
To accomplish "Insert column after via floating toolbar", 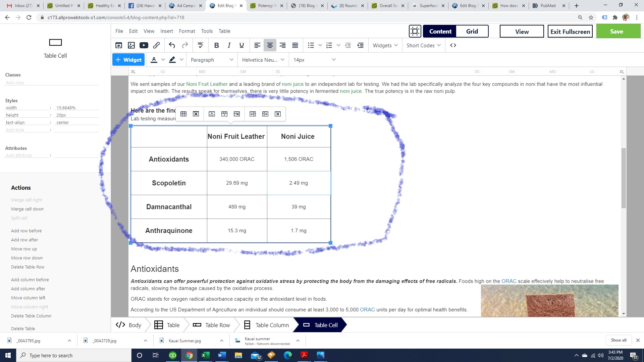I will point(265,114).
